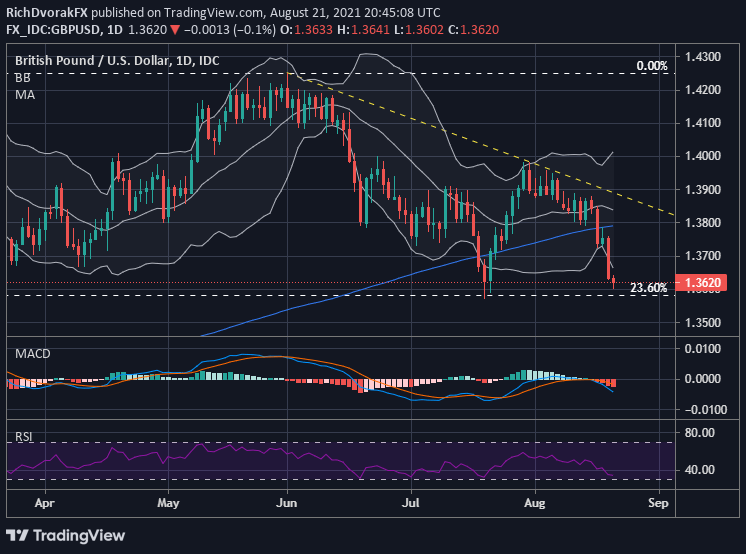Click the high value 1.3641
Viewport: 746px width, 554px height.
371,30
